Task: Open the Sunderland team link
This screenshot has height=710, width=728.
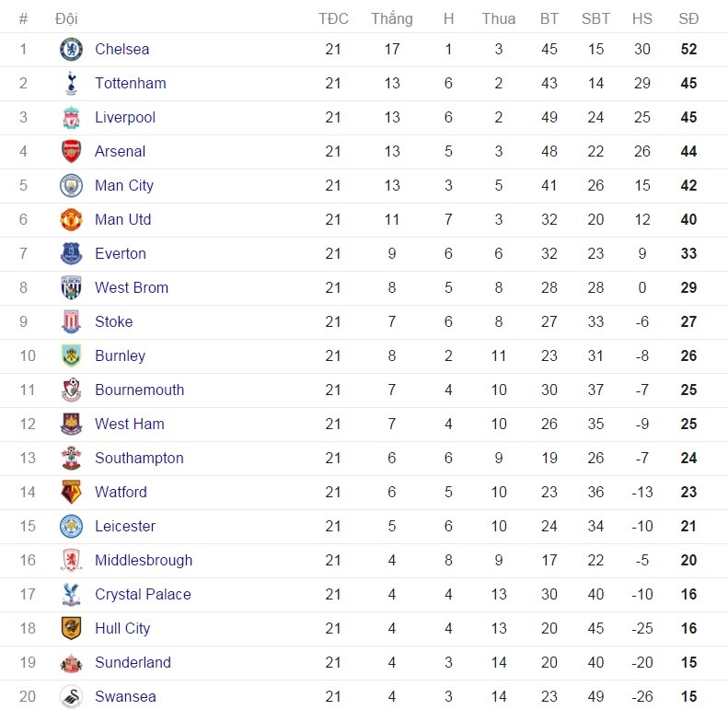Action: tap(133, 663)
